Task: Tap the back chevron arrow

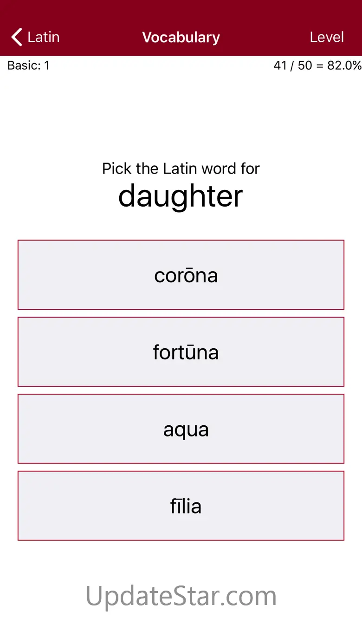Action: click(x=17, y=37)
